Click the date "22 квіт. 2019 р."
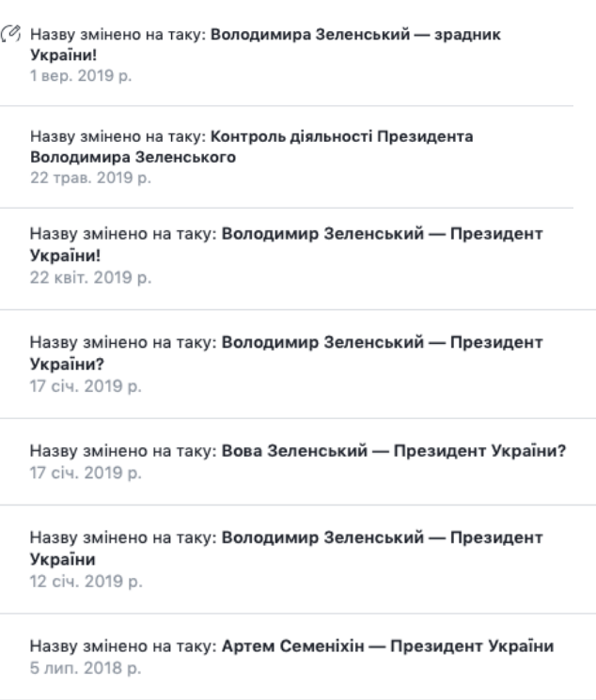This screenshot has height=700, width=596. click(85, 279)
